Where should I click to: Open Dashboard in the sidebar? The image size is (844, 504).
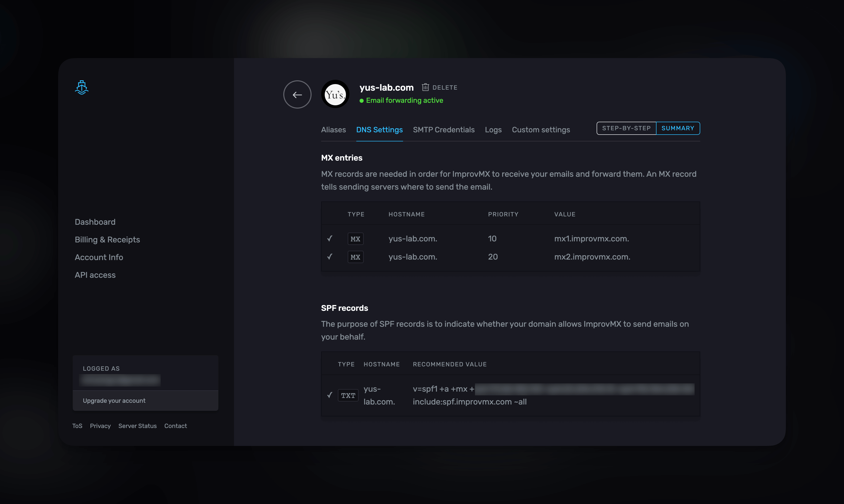click(95, 222)
